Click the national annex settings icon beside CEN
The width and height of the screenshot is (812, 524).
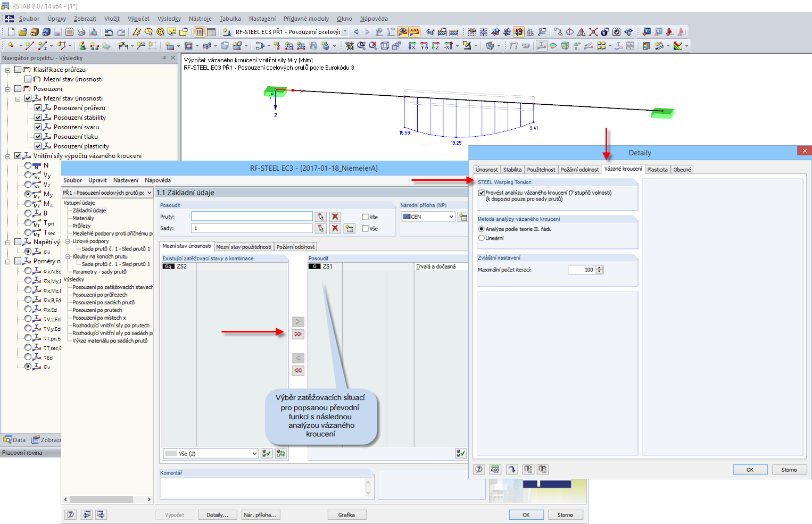[x=463, y=217]
